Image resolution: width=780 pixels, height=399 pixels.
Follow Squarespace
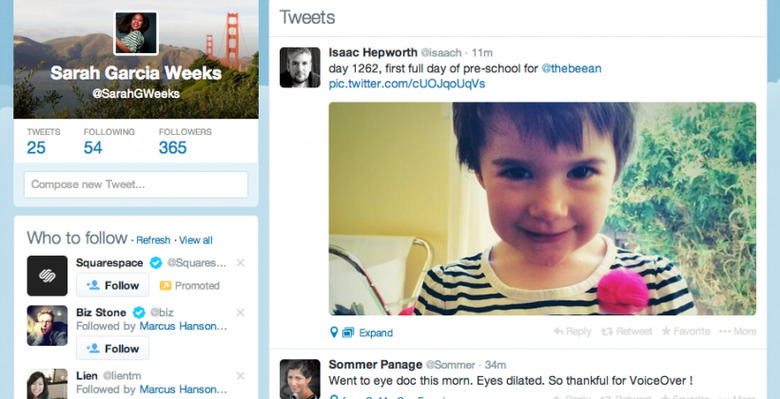(x=112, y=285)
